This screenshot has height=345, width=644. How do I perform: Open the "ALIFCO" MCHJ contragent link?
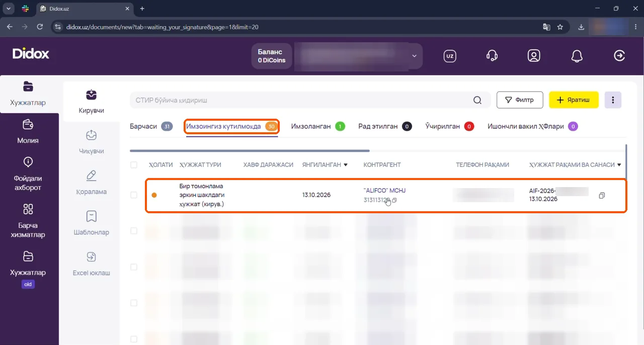384,191
